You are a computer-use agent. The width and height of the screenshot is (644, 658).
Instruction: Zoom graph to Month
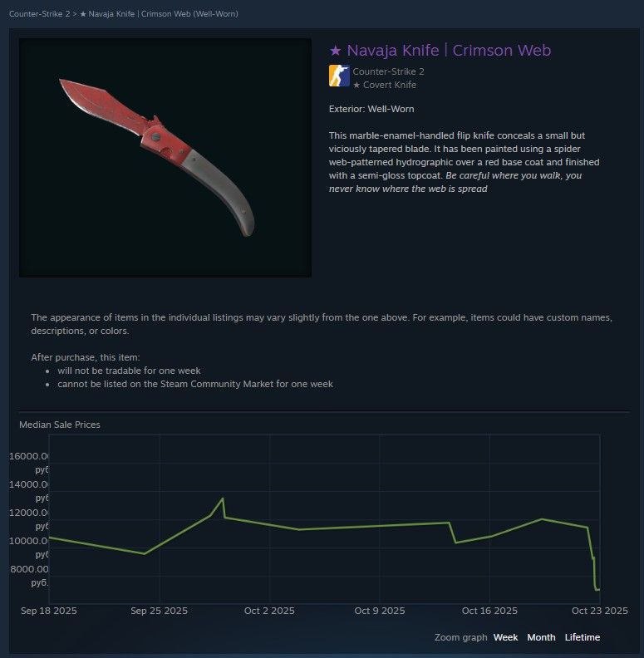click(541, 637)
